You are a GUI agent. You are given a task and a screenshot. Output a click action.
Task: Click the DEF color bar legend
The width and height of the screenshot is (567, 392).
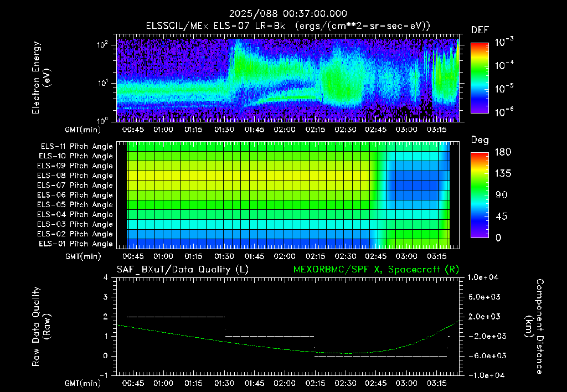click(x=480, y=78)
